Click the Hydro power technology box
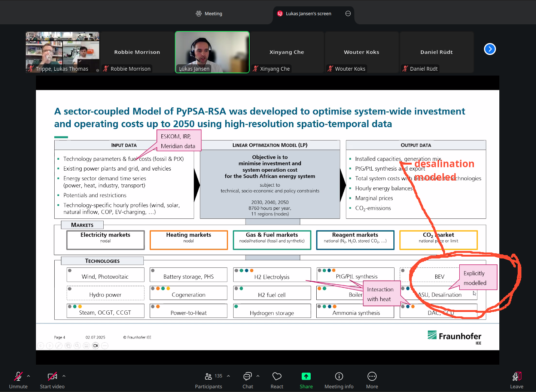This screenshot has height=392, width=536. 106,293
